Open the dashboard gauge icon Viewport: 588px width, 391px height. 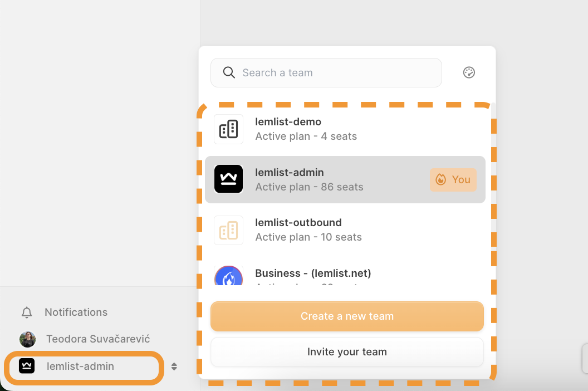(469, 72)
